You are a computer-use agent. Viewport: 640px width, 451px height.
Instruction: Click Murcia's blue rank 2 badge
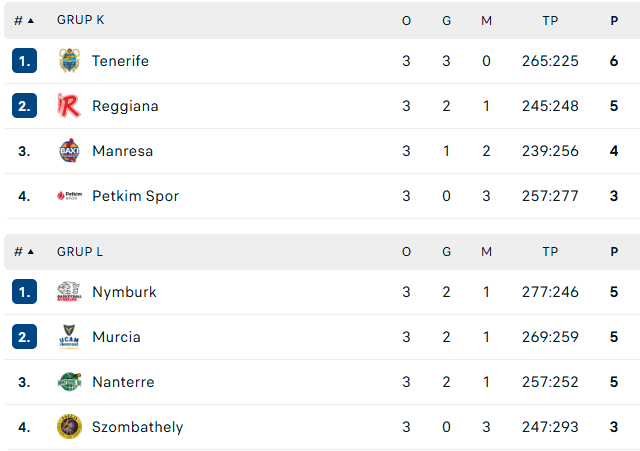pos(24,337)
